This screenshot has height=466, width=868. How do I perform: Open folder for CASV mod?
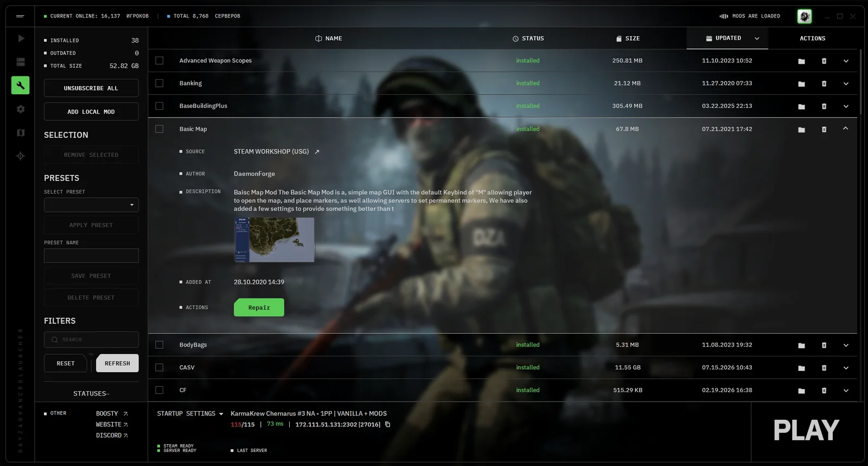[801, 368]
